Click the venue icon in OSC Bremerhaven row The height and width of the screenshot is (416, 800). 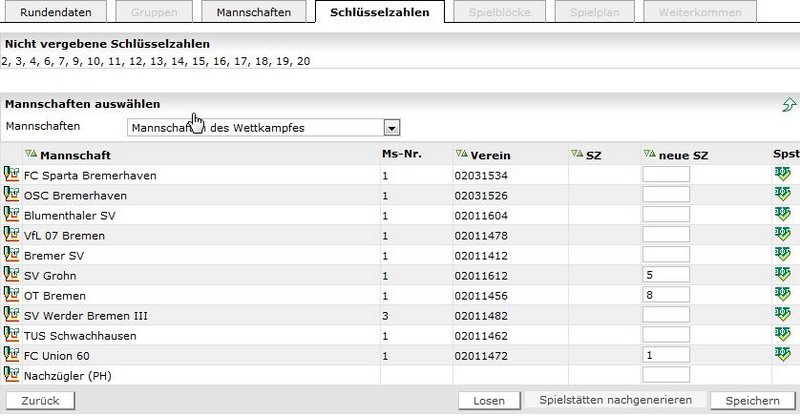[781, 195]
